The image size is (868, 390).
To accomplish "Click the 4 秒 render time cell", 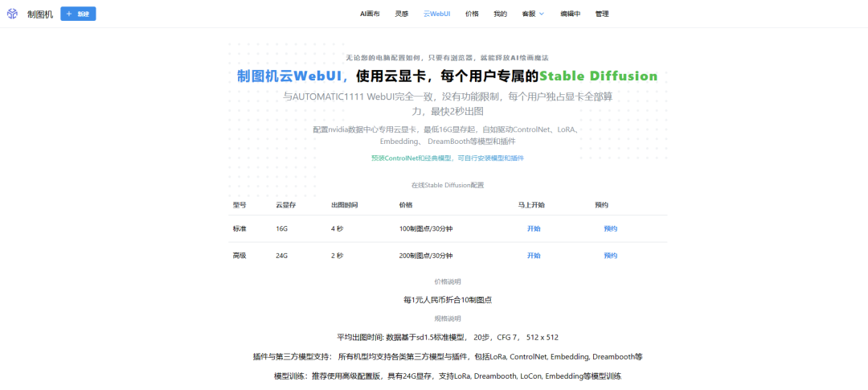I will click(x=337, y=229).
